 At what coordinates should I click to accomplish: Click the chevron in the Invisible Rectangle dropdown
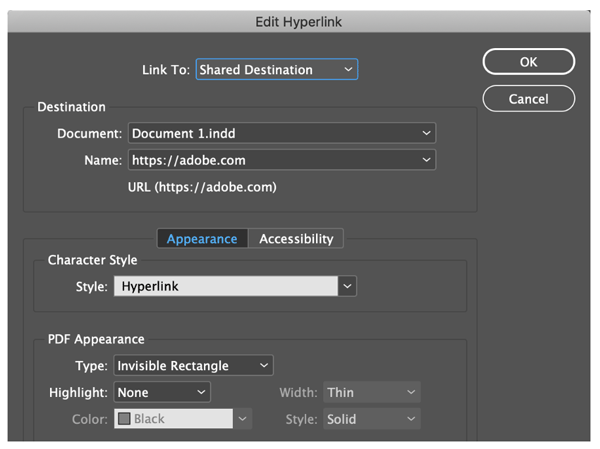pos(264,366)
